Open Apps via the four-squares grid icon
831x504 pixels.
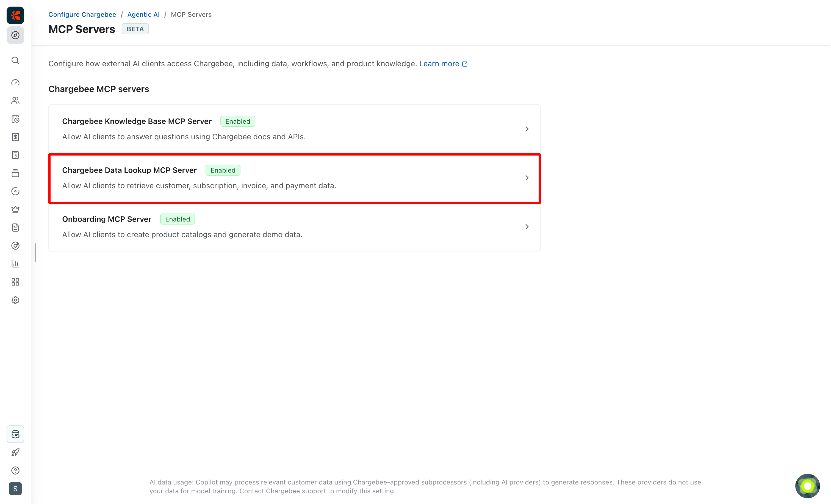(15, 282)
